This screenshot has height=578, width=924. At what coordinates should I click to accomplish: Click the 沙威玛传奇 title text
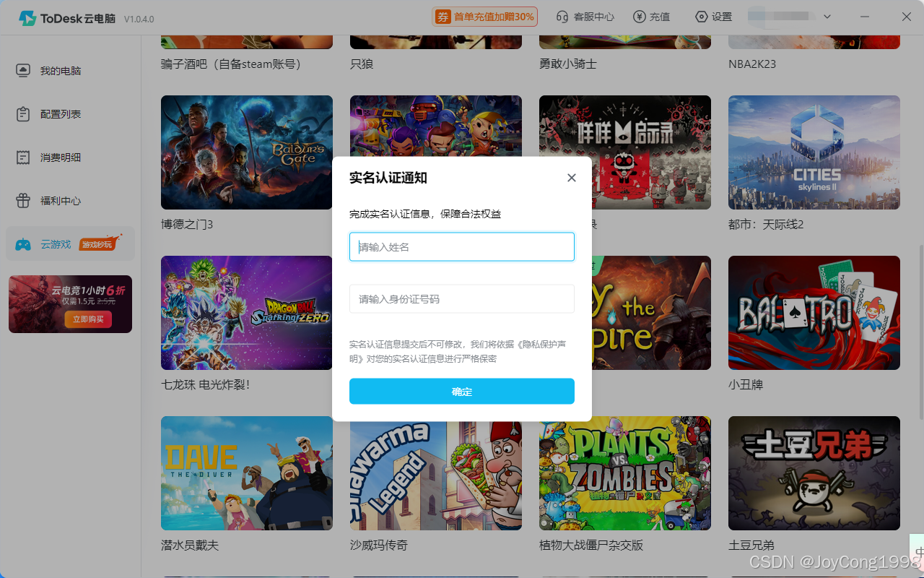point(379,545)
